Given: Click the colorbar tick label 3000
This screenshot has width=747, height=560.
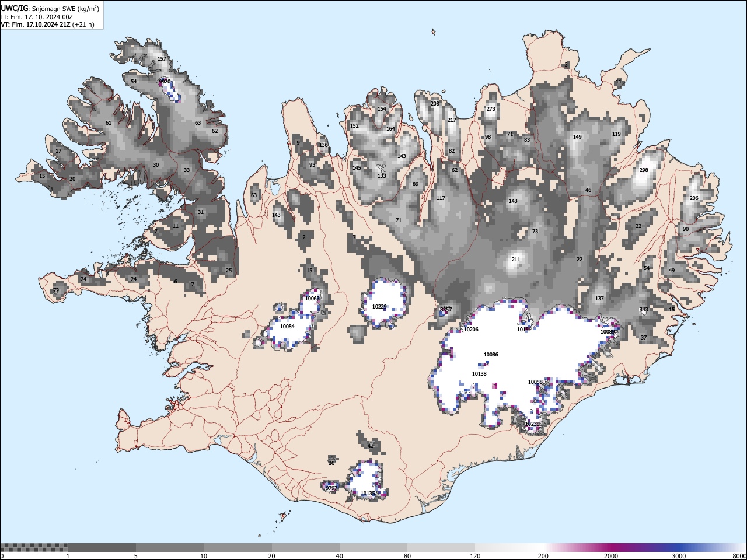Looking at the screenshot, I should pyautogui.click(x=679, y=556).
